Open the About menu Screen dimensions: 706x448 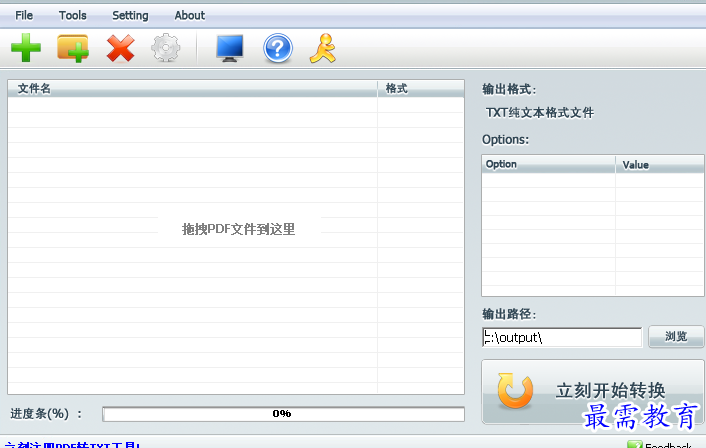click(x=190, y=15)
